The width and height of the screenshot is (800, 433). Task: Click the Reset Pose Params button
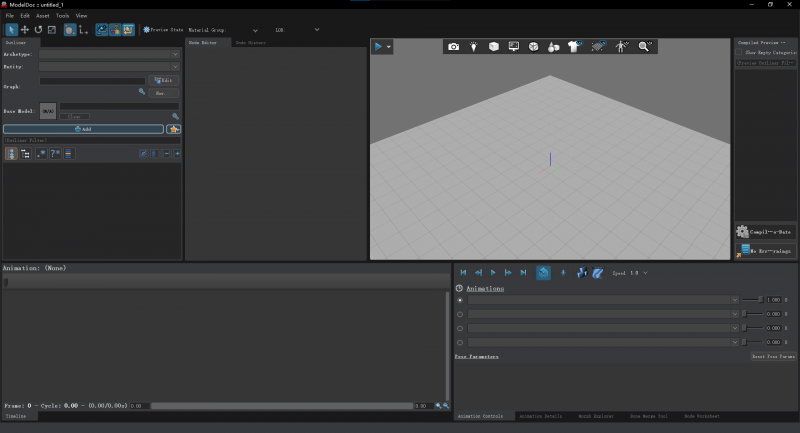(x=773, y=356)
